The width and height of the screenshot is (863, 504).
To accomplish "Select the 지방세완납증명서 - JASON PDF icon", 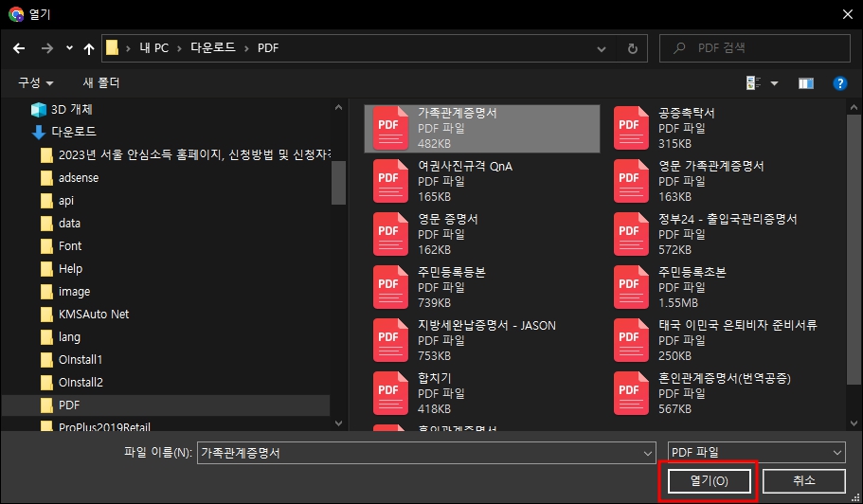I will pyautogui.click(x=390, y=341).
